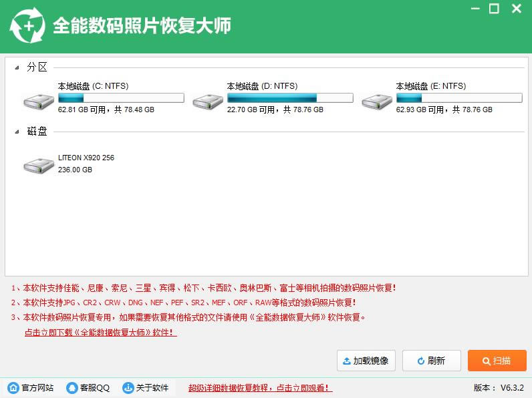Open the detailed recovery tutorial link
Image resolution: width=532 pixels, height=398 pixels.
[x=260, y=388]
